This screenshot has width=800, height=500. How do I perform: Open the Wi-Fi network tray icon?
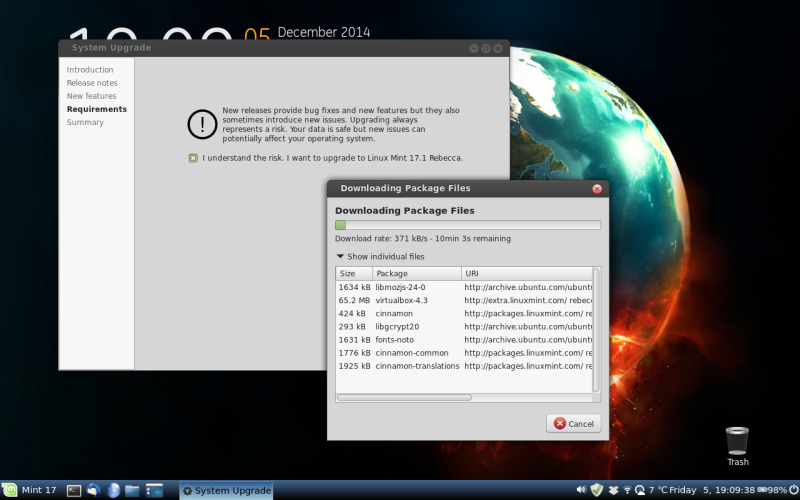click(x=626, y=490)
